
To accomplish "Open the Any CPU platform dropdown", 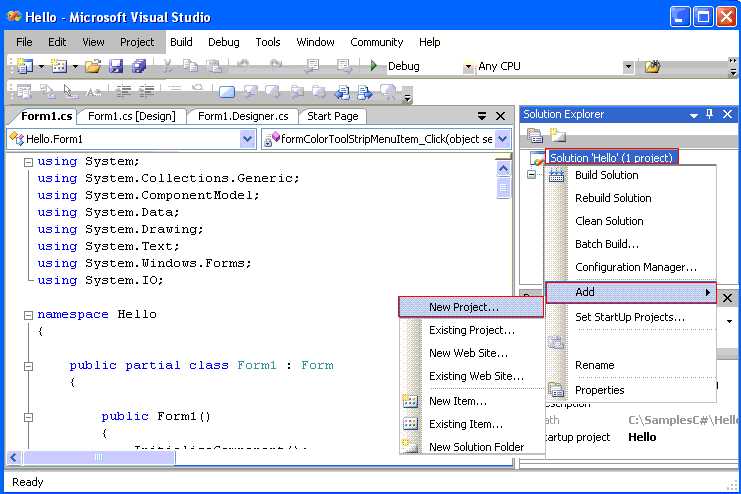I will [628, 67].
